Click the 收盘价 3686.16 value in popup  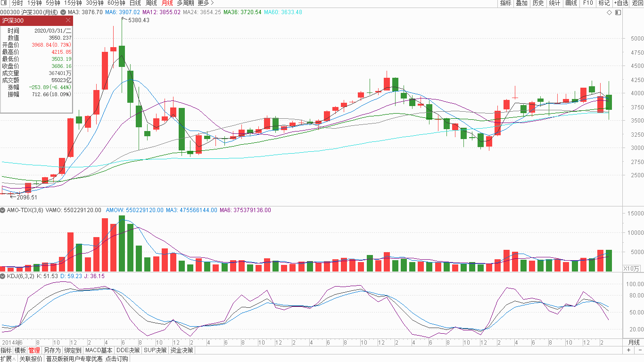[x=62, y=66]
